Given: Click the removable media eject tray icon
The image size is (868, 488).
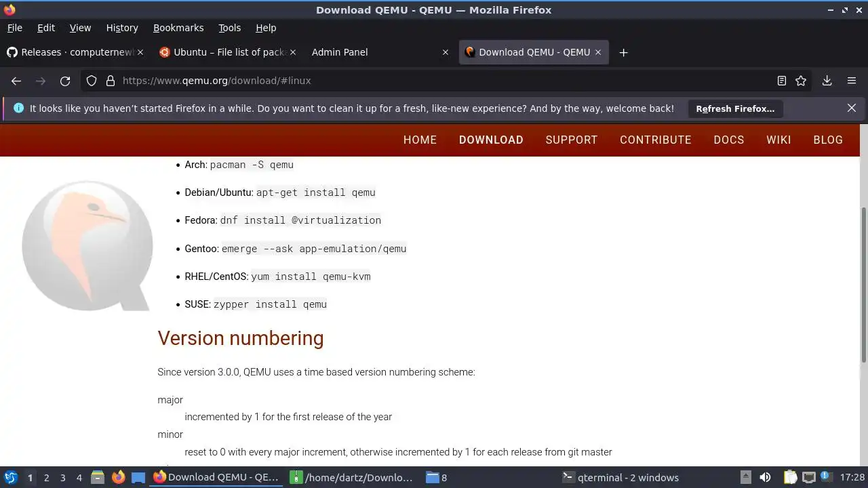Looking at the screenshot, I should (745, 477).
